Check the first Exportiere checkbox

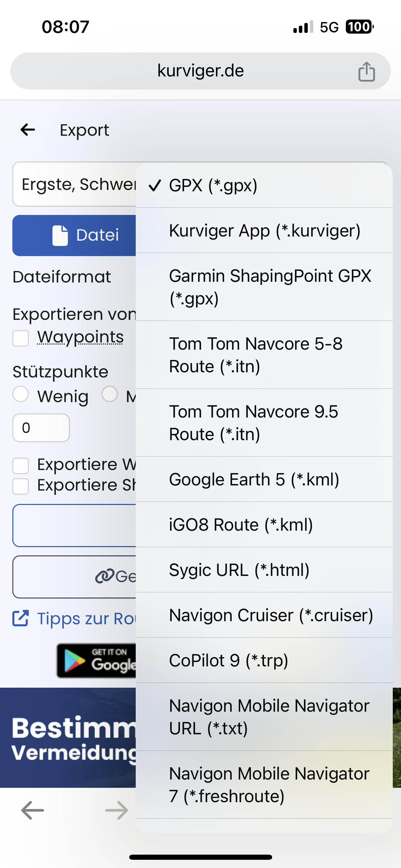pos(21,466)
